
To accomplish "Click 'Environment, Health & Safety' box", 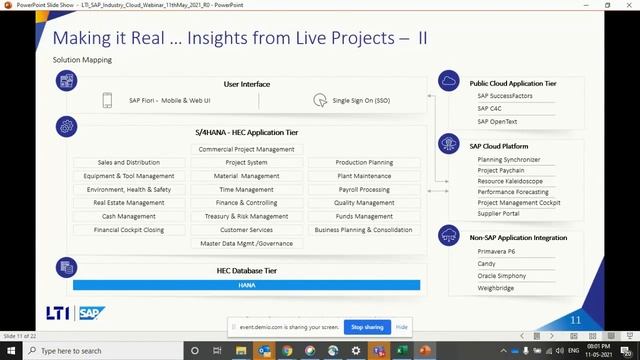I will pos(129,189).
